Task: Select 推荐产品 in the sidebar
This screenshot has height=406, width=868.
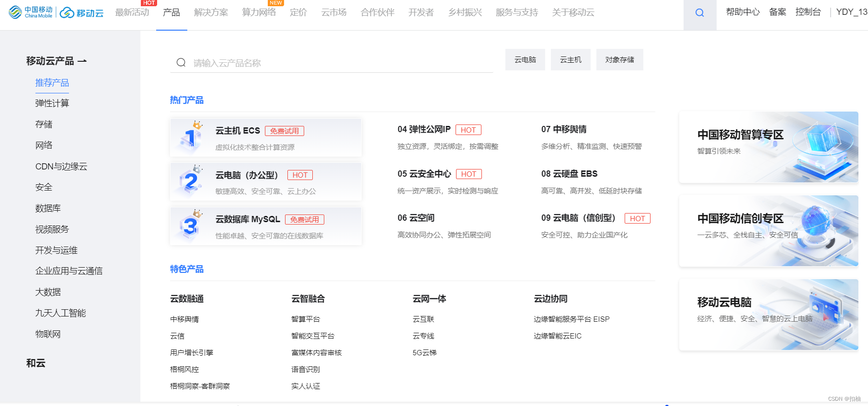Action: click(x=52, y=83)
